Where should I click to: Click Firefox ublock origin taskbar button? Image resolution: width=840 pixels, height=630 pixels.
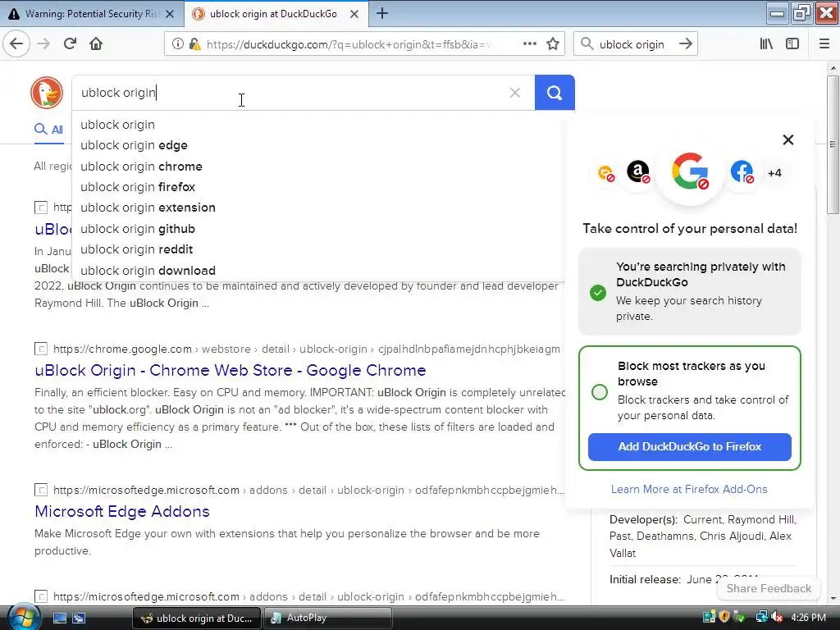point(196,618)
